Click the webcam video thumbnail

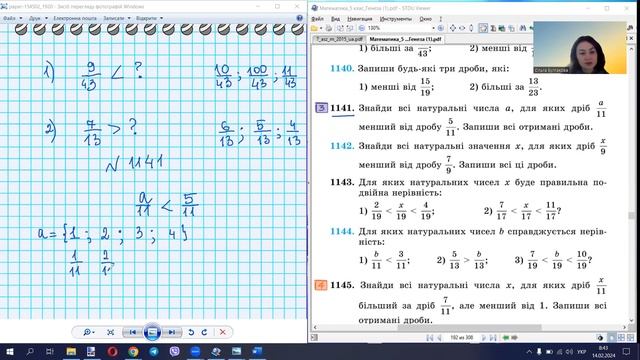click(580, 48)
